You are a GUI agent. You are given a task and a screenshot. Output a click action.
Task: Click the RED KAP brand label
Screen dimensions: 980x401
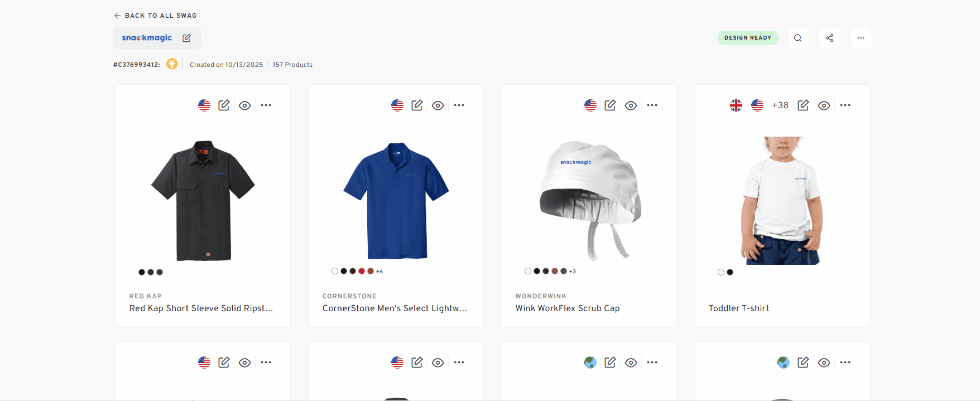pos(146,296)
